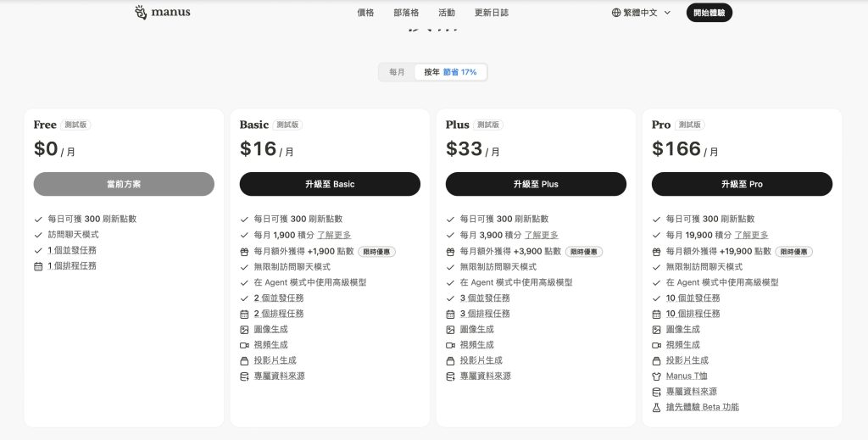This screenshot has height=440, width=868.
Task: Upgrade to Pro plan button
Action: pos(742,184)
